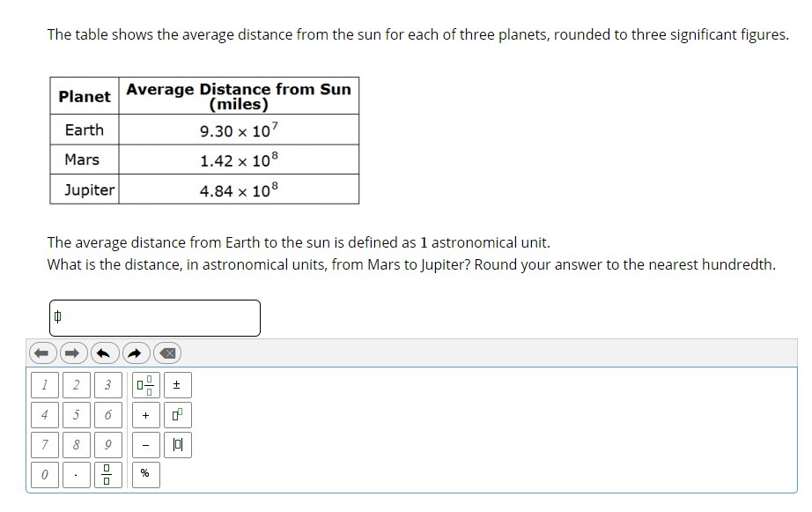Click the redo curved arrow button
Viewport: 812px width, 512px height.
(x=135, y=353)
